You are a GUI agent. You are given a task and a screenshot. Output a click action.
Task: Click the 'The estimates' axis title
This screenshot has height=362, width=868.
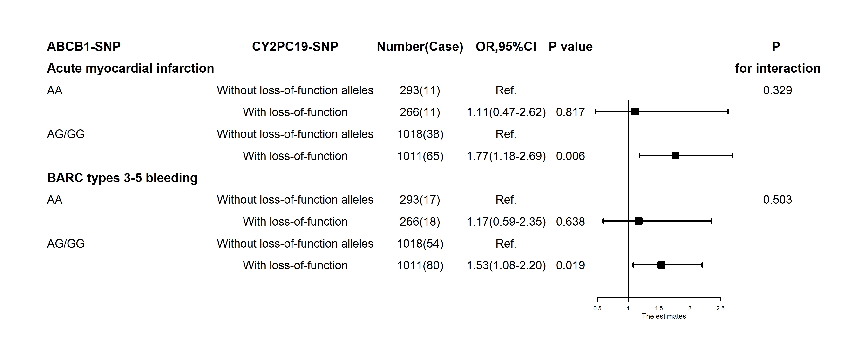coord(664,316)
